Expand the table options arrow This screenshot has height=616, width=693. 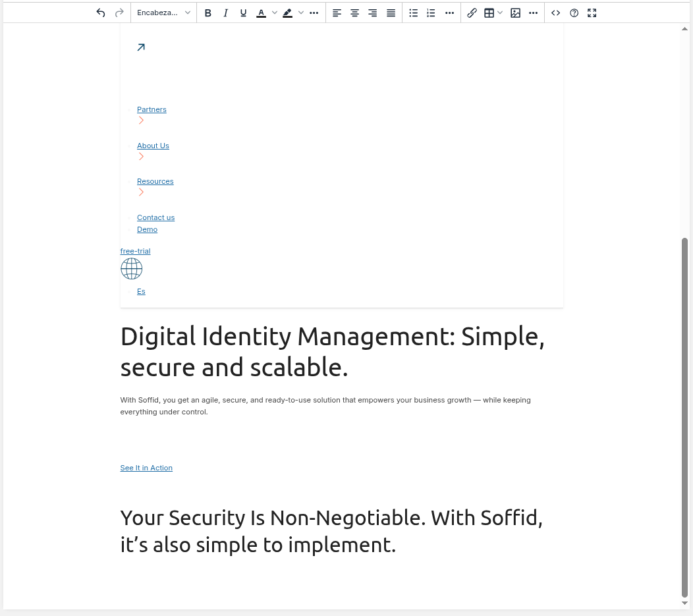[500, 13]
